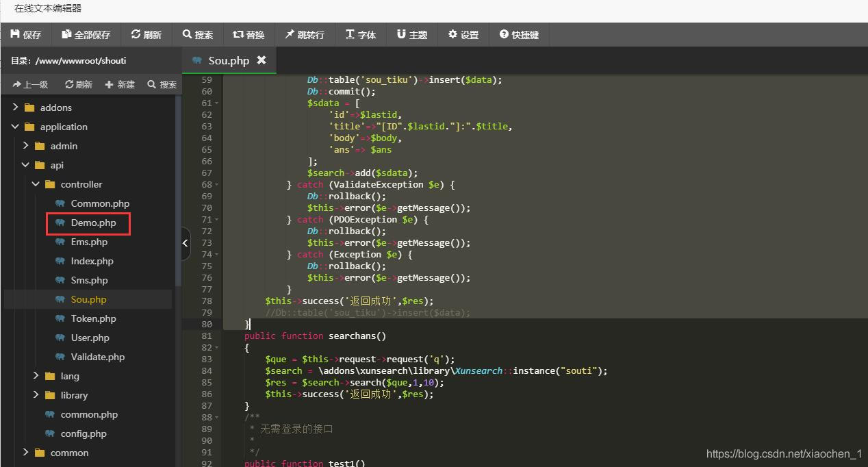Open the 主题 theme selector

[x=412, y=34]
